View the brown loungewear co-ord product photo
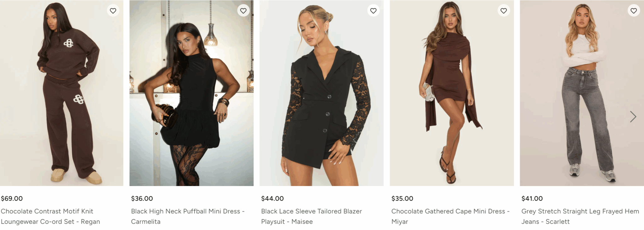 [62, 94]
